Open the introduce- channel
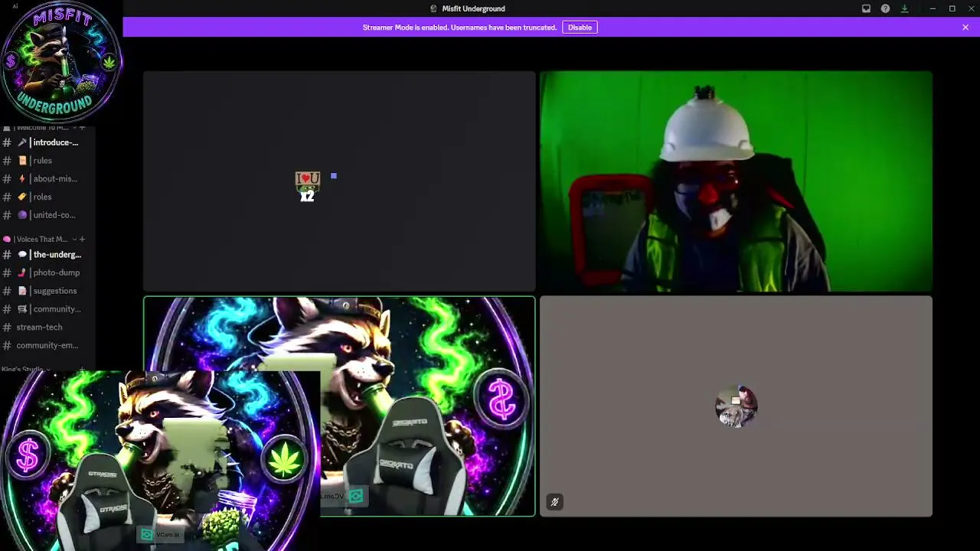Viewport: 980px width, 551px height. click(x=47, y=142)
